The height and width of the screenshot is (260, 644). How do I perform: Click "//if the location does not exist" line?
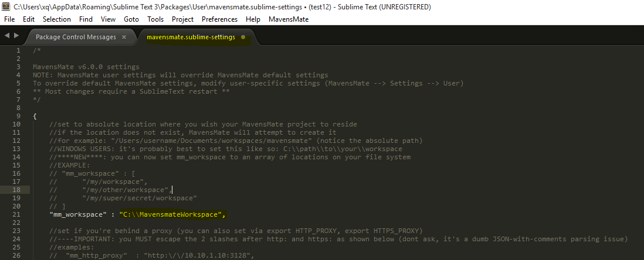point(193,132)
